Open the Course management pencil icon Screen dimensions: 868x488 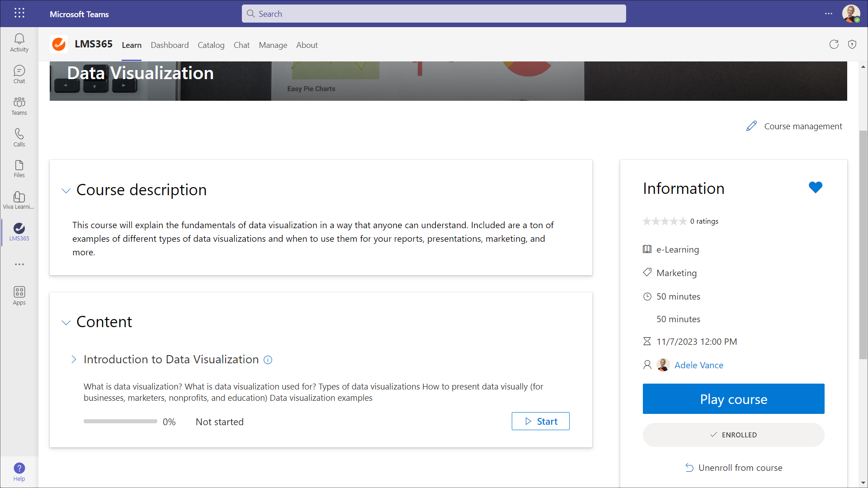coord(752,126)
